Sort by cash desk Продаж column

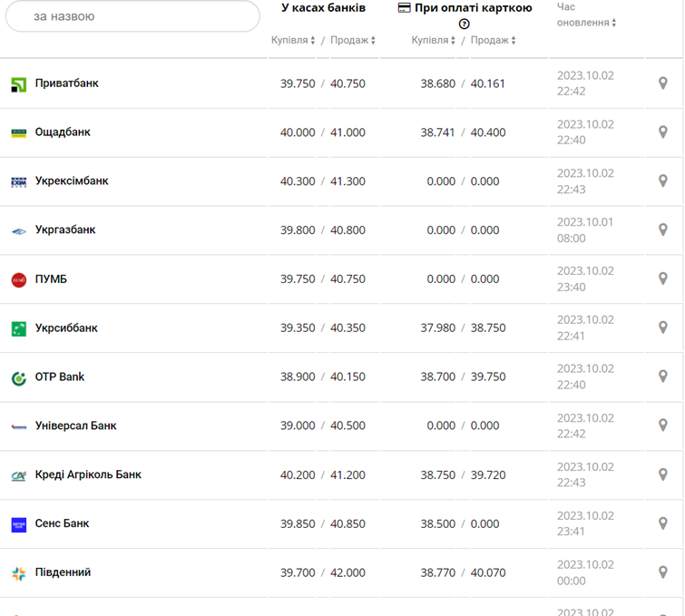pos(352,40)
